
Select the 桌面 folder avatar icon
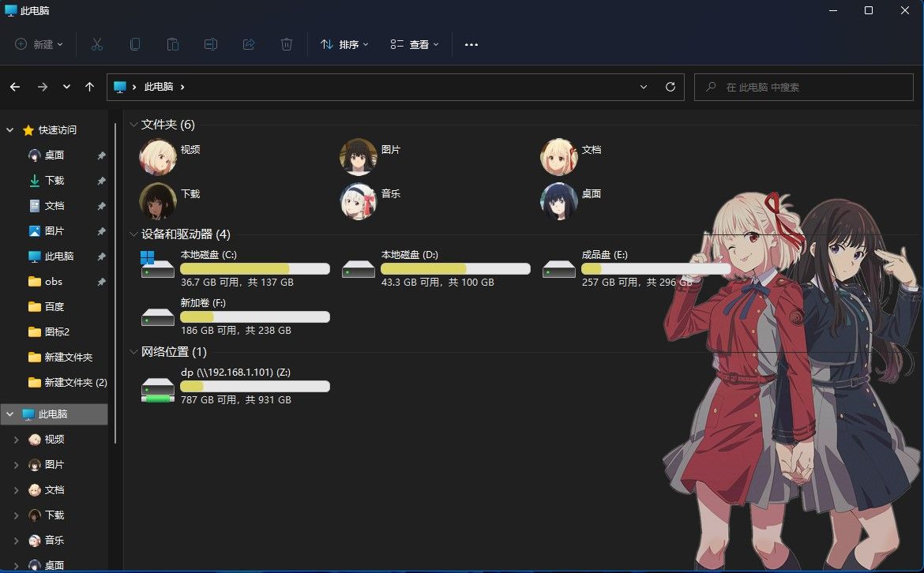pyautogui.click(x=558, y=200)
